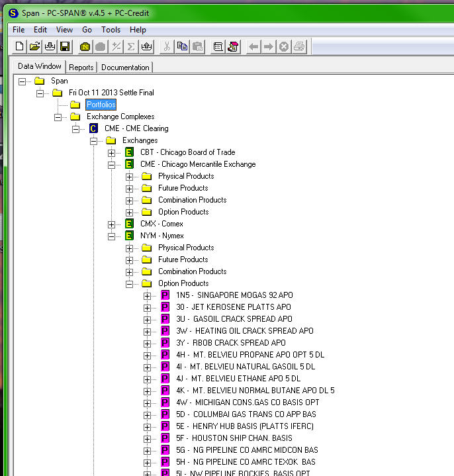Open the Help menu

pos(138,30)
